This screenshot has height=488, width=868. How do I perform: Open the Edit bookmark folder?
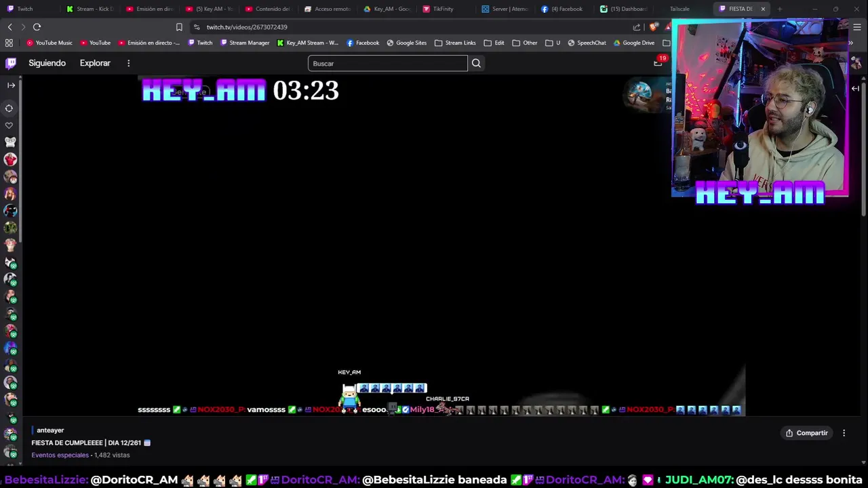[494, 43]
